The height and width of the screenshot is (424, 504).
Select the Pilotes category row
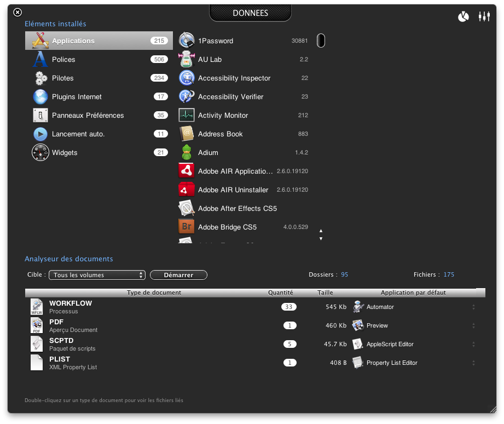(99, 78)
